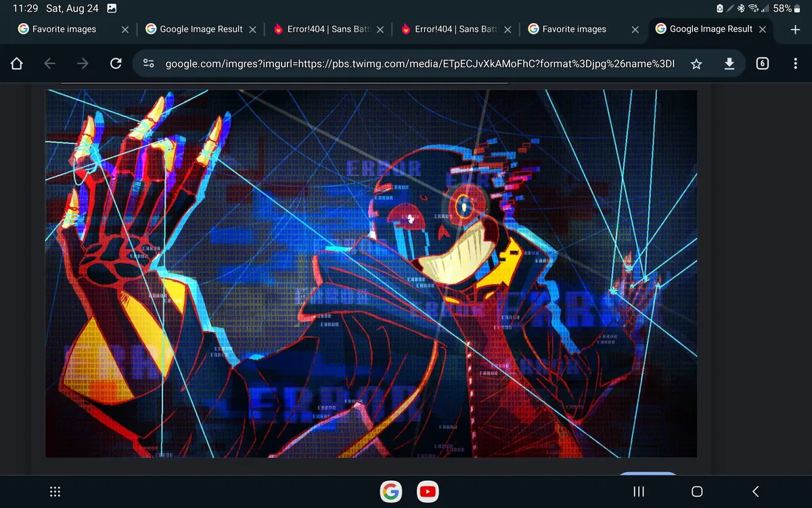Close the active Google Image Result tab

point(763,29)
